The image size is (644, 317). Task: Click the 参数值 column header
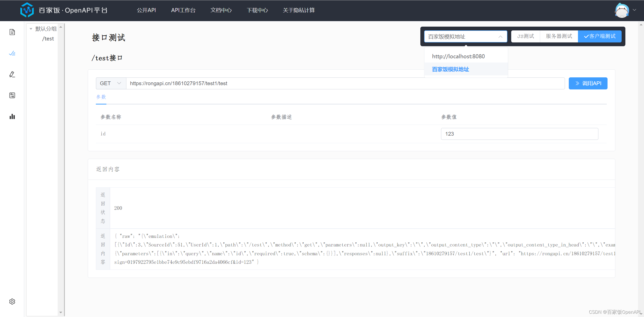click(449, 117)
